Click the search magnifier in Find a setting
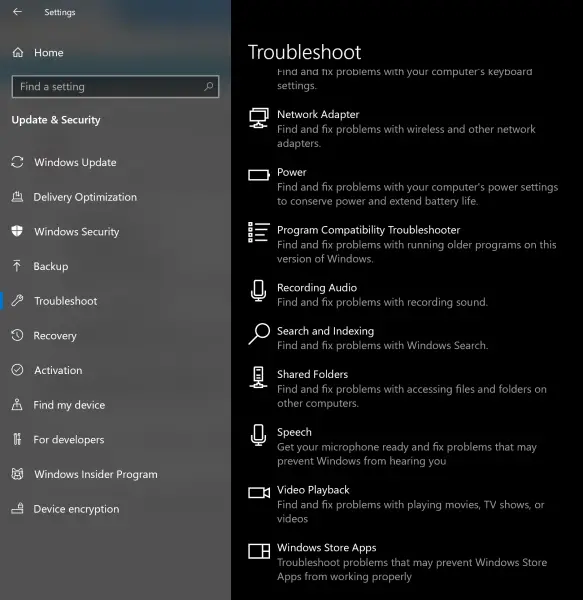 tap(208, 86)
